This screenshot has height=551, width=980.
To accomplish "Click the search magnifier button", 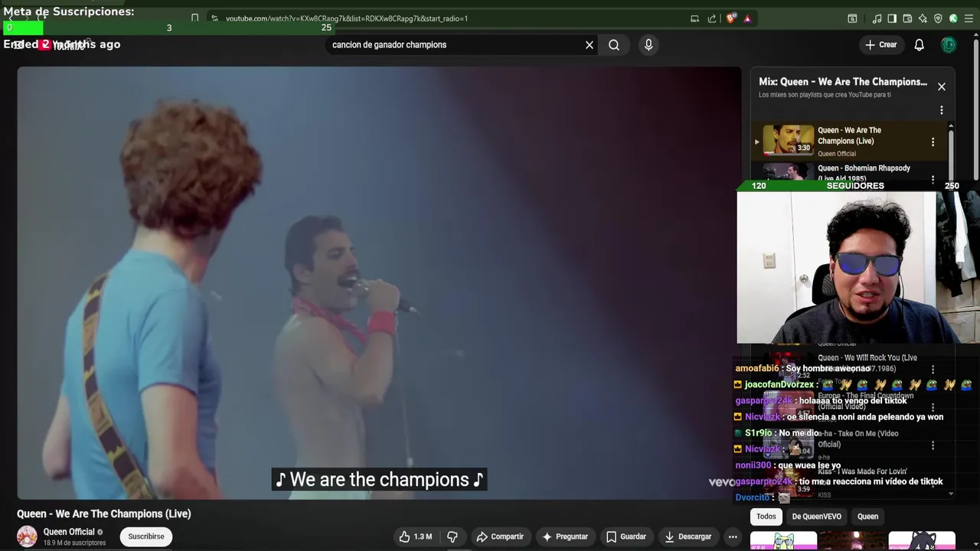I will pos(614,45).
